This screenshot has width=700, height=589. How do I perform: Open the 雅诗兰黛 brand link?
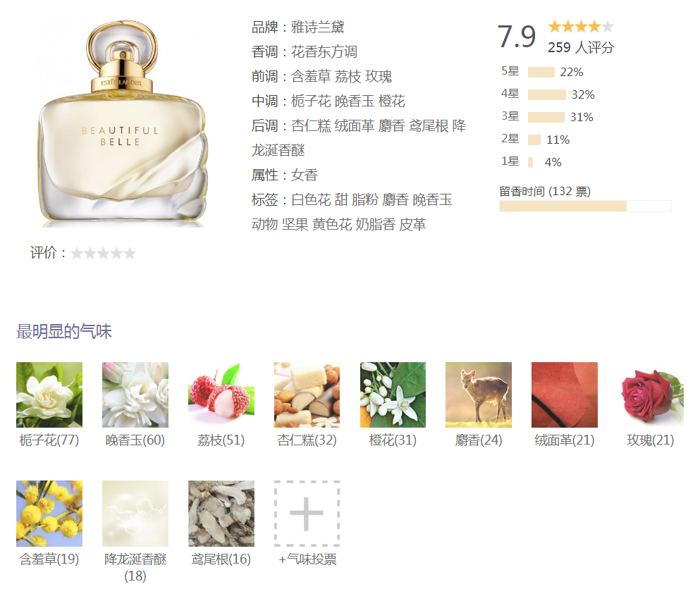click(x=317, y=27)
